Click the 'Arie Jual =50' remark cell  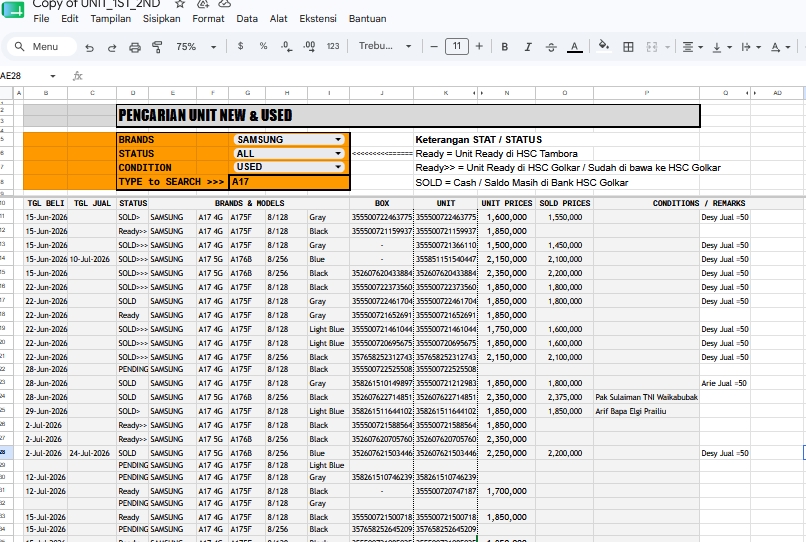pyautogui.click(x=724, y=383)
